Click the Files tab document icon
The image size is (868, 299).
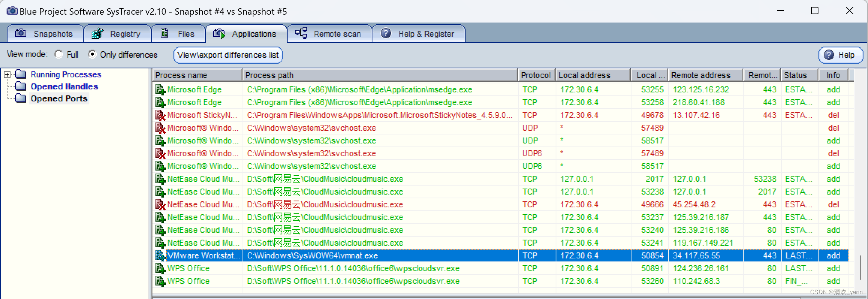pos(164,33)
